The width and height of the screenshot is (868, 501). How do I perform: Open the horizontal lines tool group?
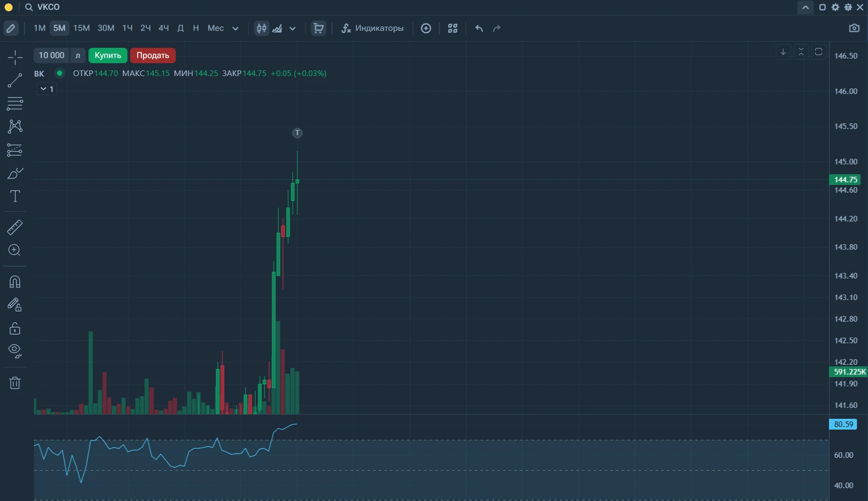pyautogui.click(x=15, y=103)
